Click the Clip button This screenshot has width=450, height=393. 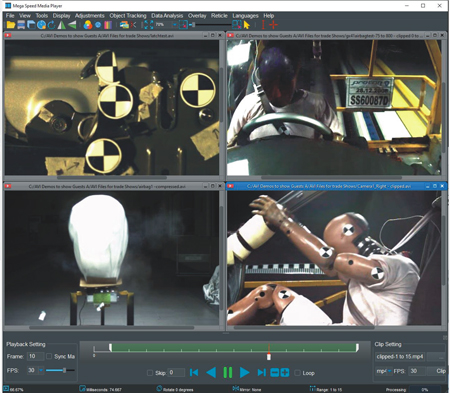[x=441, y=371]
